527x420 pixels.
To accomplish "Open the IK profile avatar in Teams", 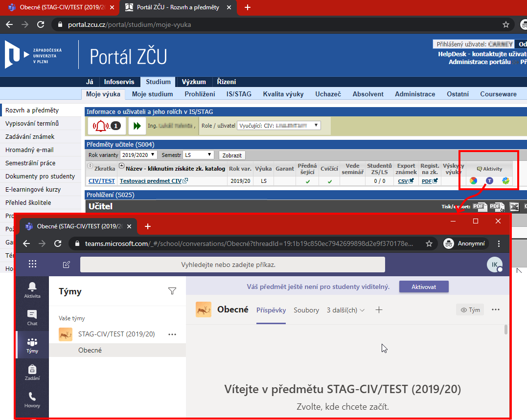I will pos(494,265).
